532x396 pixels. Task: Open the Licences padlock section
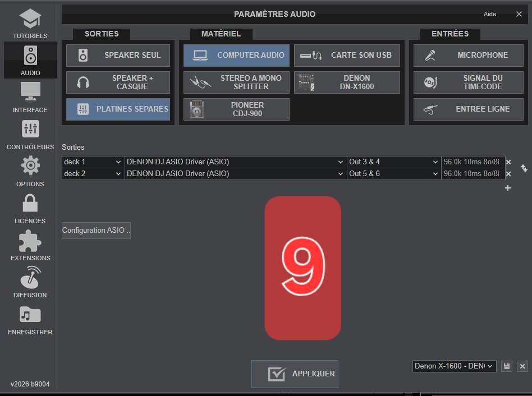pyautogui.click(x=30, y=208)
